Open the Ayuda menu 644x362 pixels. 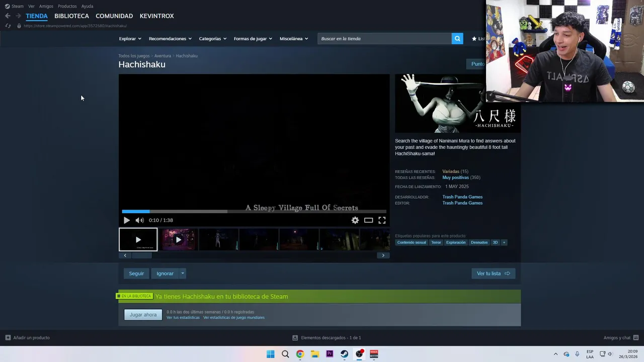coord(87,6)
